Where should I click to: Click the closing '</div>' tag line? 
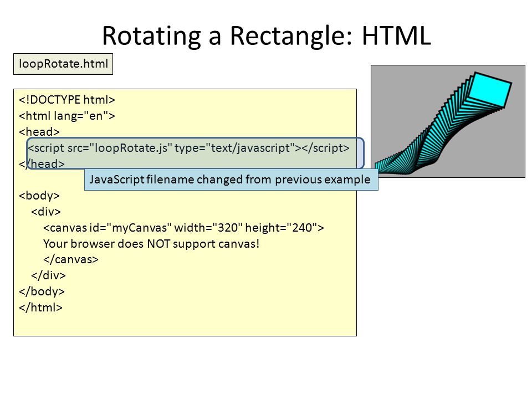click(48, 275)
